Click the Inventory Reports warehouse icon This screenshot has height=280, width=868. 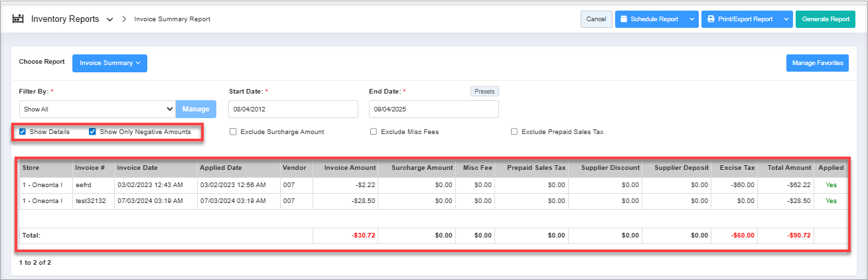[18, 19]
